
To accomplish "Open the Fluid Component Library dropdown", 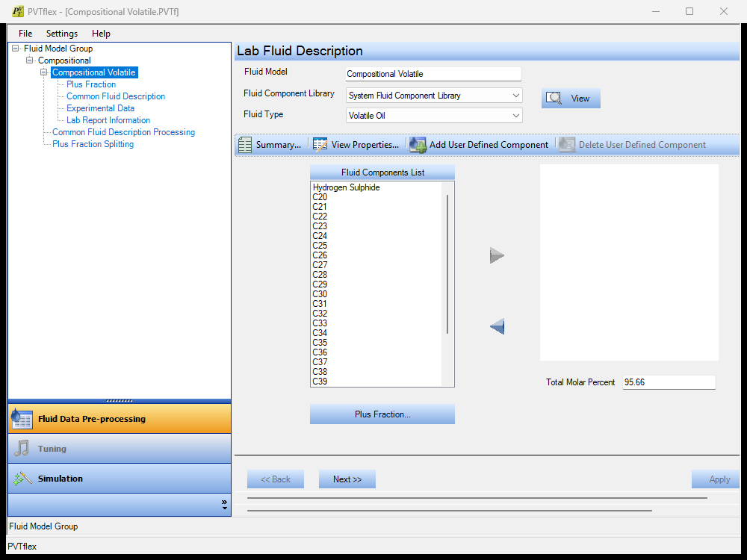I will tap(516, 96).
